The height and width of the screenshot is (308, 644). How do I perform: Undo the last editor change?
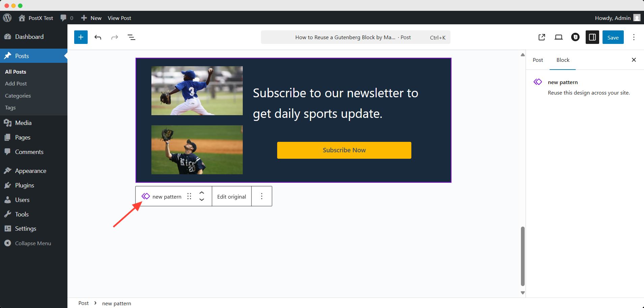tap(98, 37)
